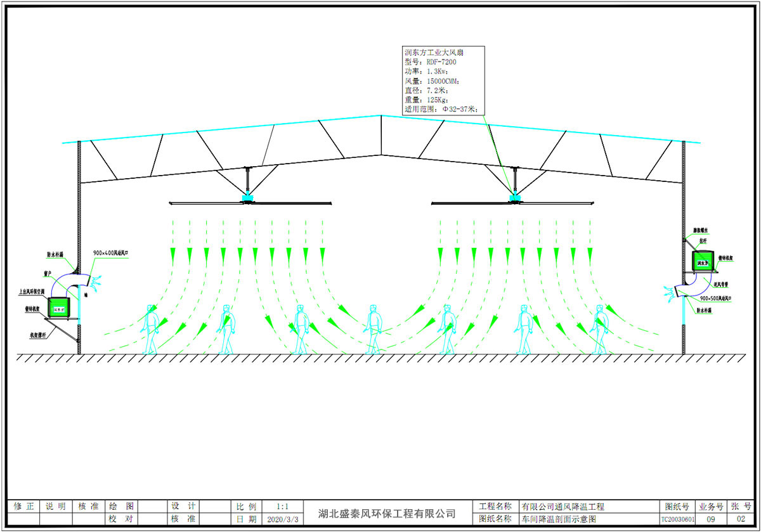Screen dimensions: 761x532
Task: Click the 润东方工业大风扇 callout title
Action: (x=434, y=53)
